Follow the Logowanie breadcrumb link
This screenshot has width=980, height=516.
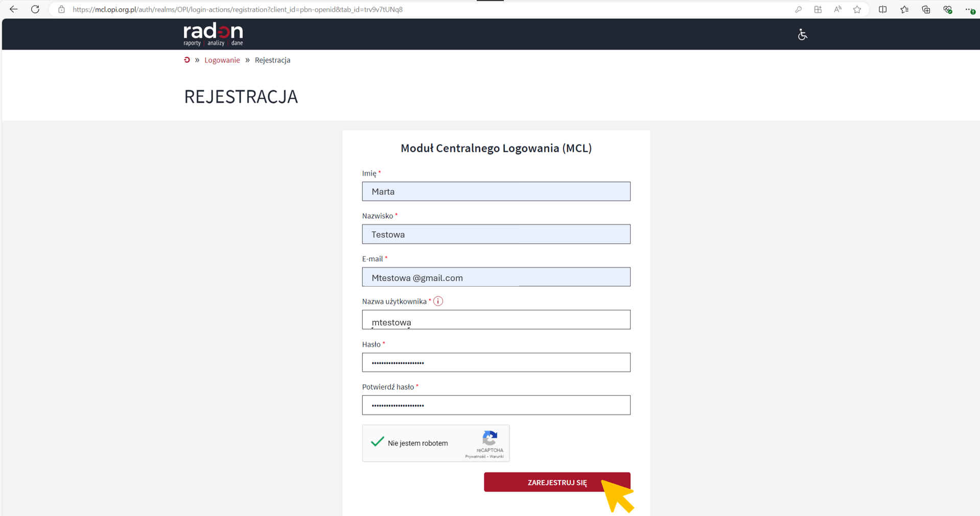coord(222,60)
